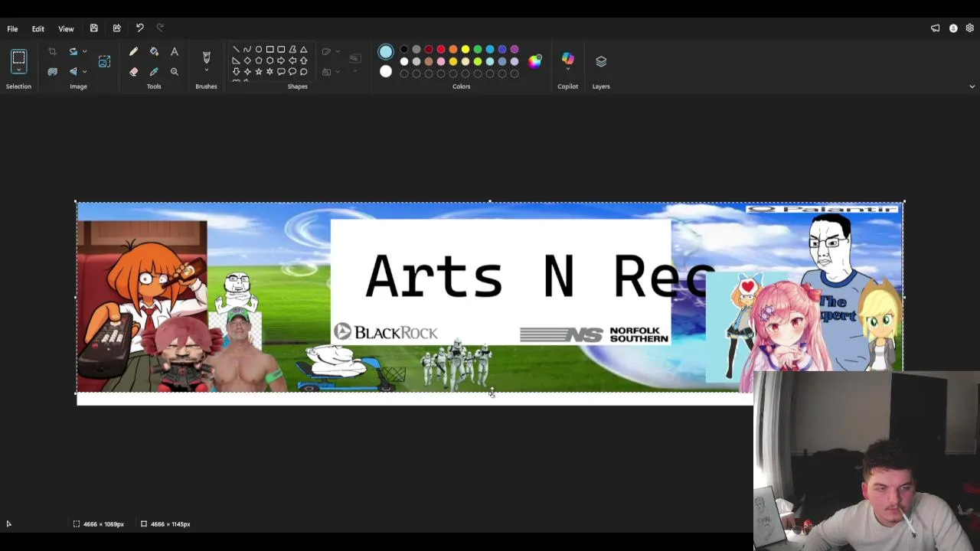
Task: Choose the Right arrow shape
Action: (281, 60)
